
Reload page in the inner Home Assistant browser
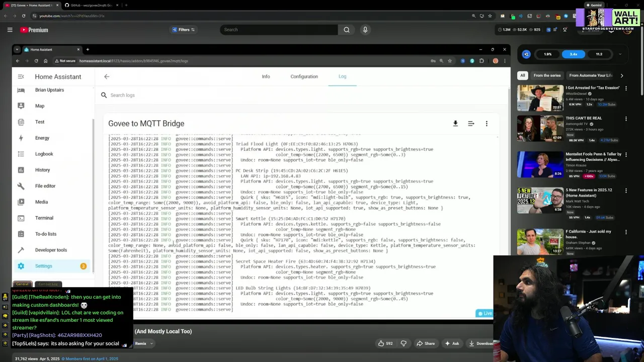[36, 61]
